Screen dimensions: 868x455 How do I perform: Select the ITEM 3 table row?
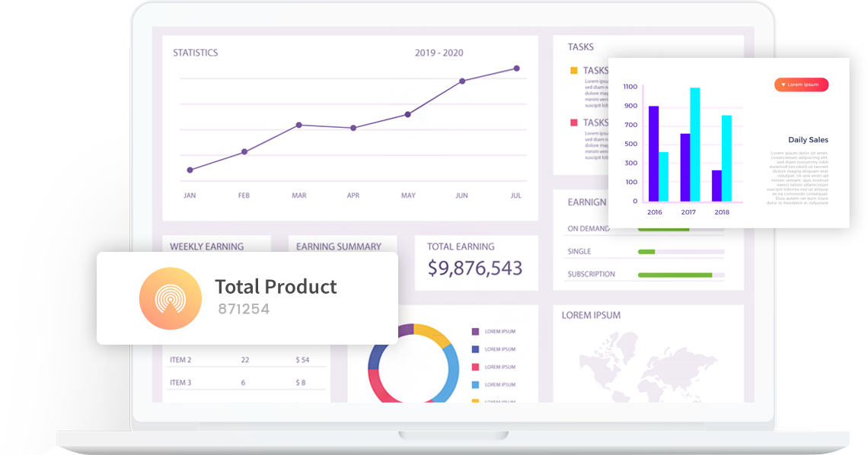pyautogui.click(x=245, y=383)
